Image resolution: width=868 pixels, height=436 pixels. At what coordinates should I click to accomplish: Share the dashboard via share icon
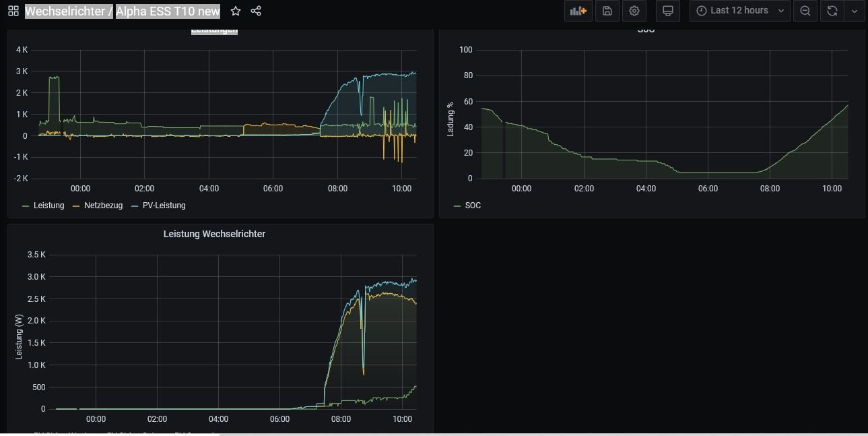point(256,11)
